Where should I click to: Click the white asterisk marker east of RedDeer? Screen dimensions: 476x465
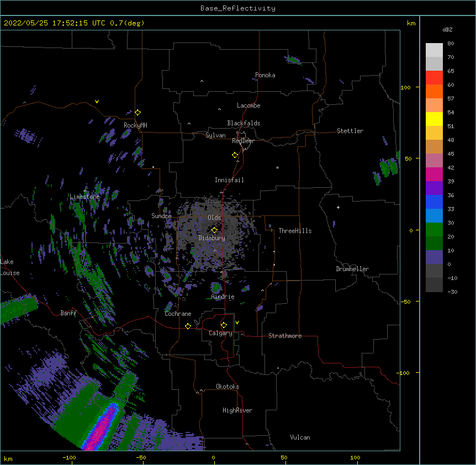[277, 167]
